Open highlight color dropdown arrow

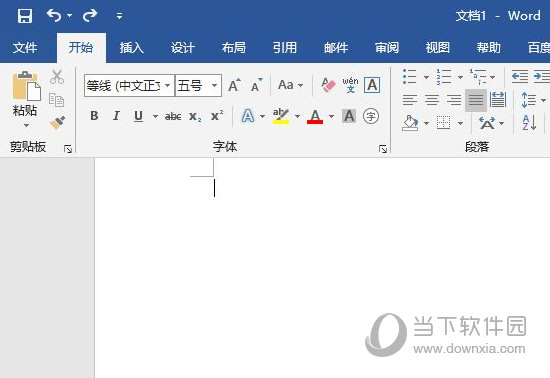tap(297, 116)
